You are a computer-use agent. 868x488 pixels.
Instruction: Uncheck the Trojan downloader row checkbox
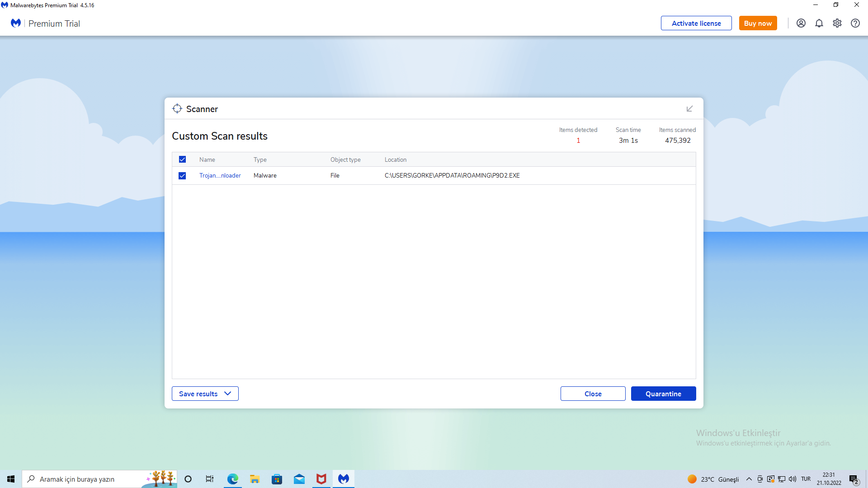182,176
